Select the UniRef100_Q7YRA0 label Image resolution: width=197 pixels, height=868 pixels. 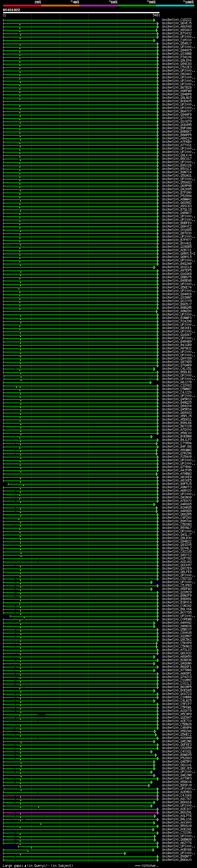point(177,467)
